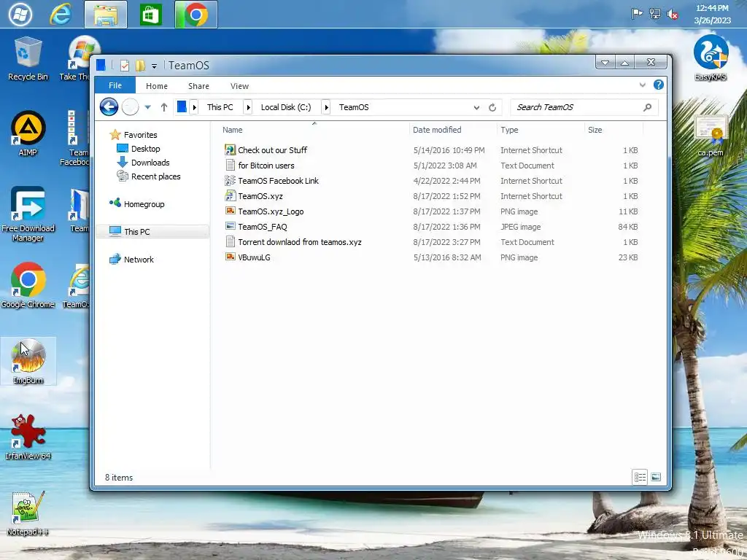The image size is (747, 560).
Task: Click This PC in address bar
Action: coord(220,107)
